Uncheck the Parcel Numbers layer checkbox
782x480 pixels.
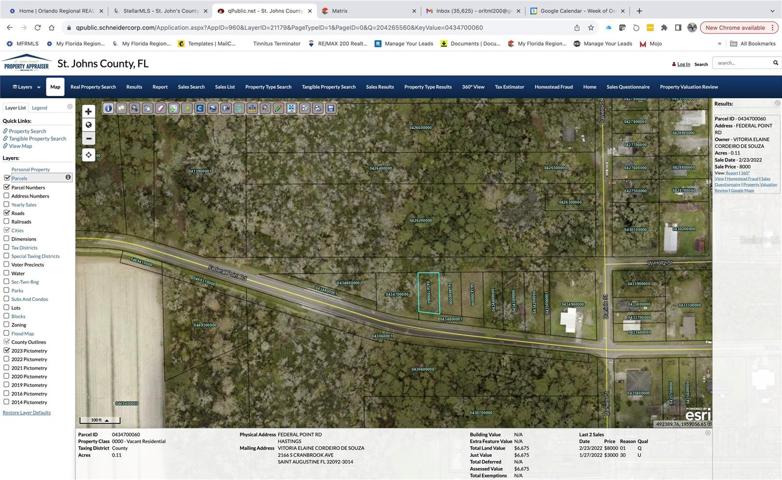(6, 187)
